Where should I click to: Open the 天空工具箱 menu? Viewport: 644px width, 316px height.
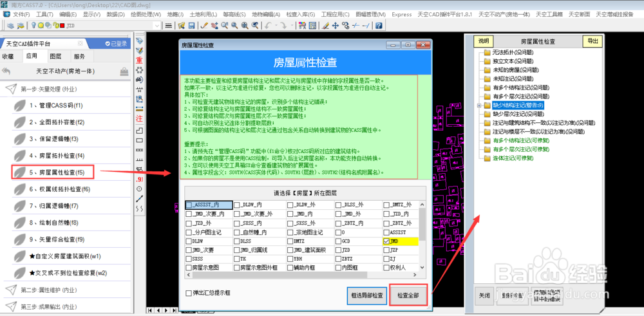coord(549,14)
